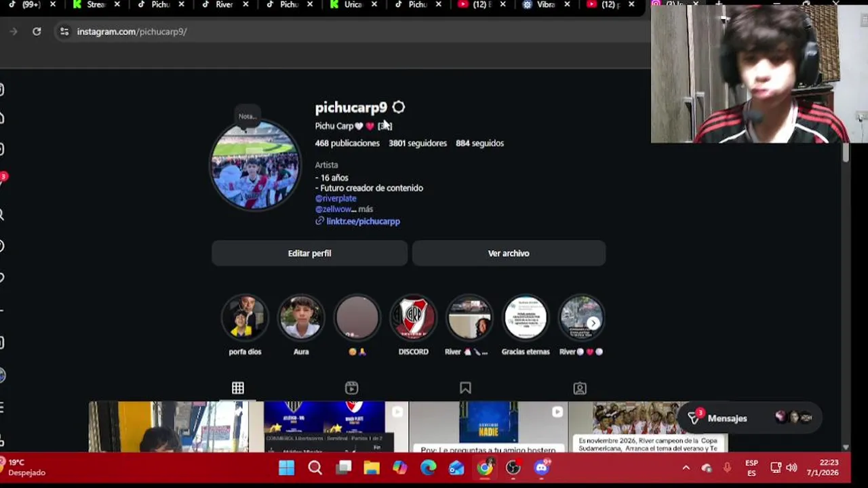This screenshot has height=488, width=868.
Task: Open the @zellwow mention
Action: 333,209
